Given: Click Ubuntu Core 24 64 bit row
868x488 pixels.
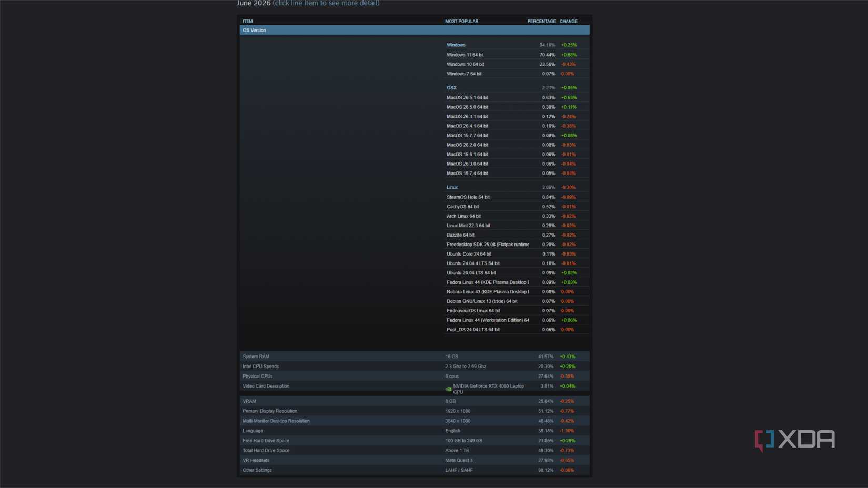Looking at the screenshot, I should tap(517, 254).
